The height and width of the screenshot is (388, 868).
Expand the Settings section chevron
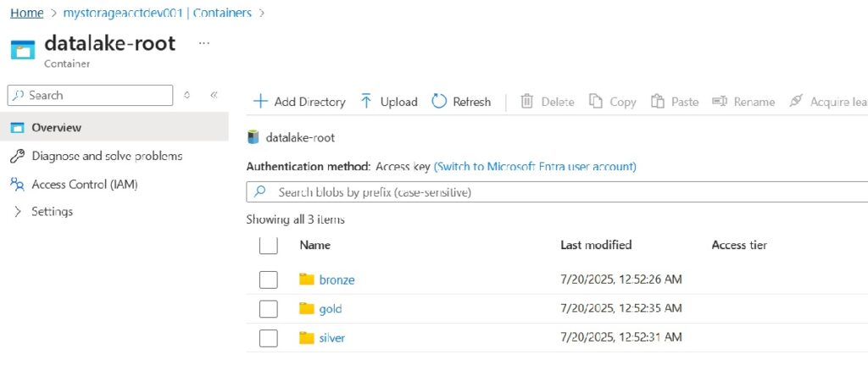pos(18,212)
